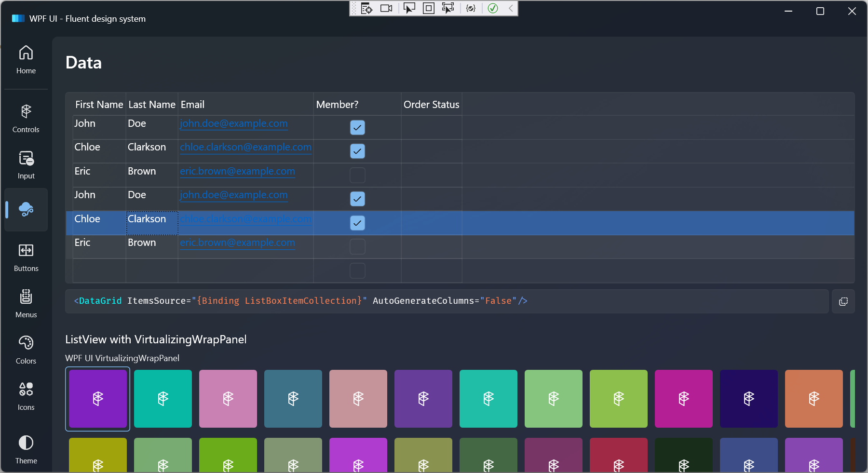Open chloe.clarkson@example.com link in unselected Chloe row

pyautogui.click(x=245, y=147)
